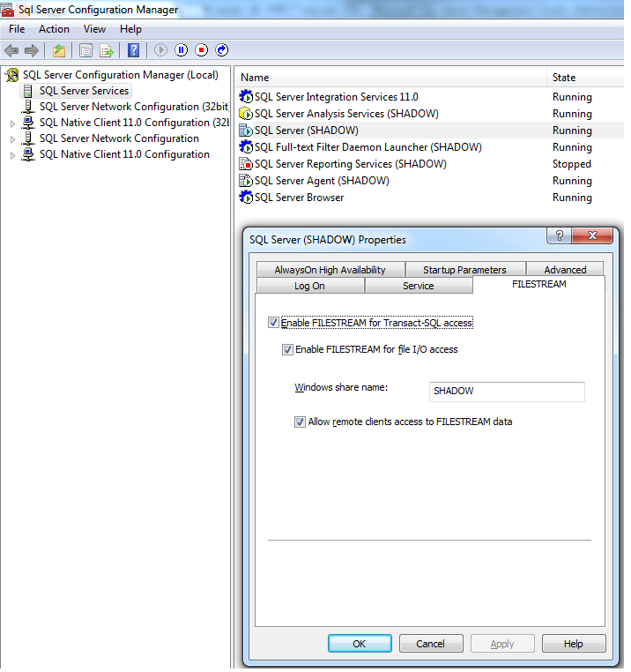Select SQL Server Analysis Services (SHADOW) row
Screen dimensions: 631x672
pyautogui.click(x=430, y=114)
